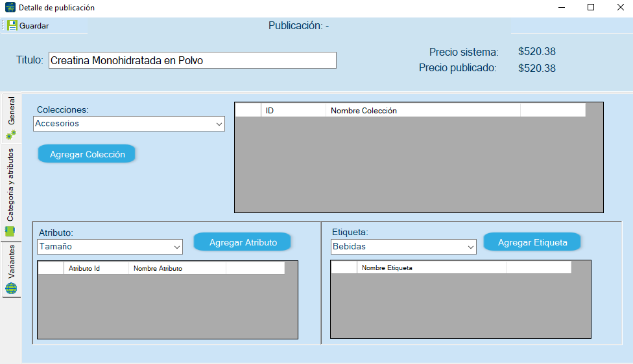Click the Categoria y atributos book icon
Viewport: 633px width, 364px height.
click(10, 231)
